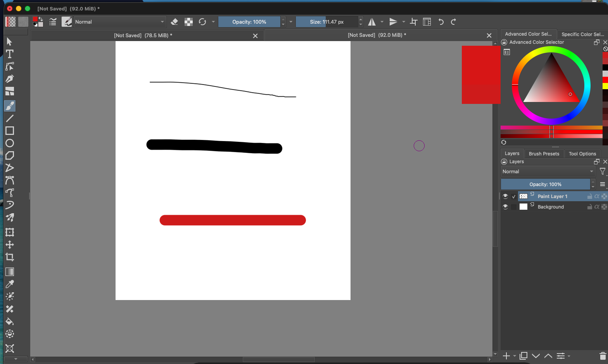
Task: Expand the vertical mirror options arrow
Action: (404, 22)
